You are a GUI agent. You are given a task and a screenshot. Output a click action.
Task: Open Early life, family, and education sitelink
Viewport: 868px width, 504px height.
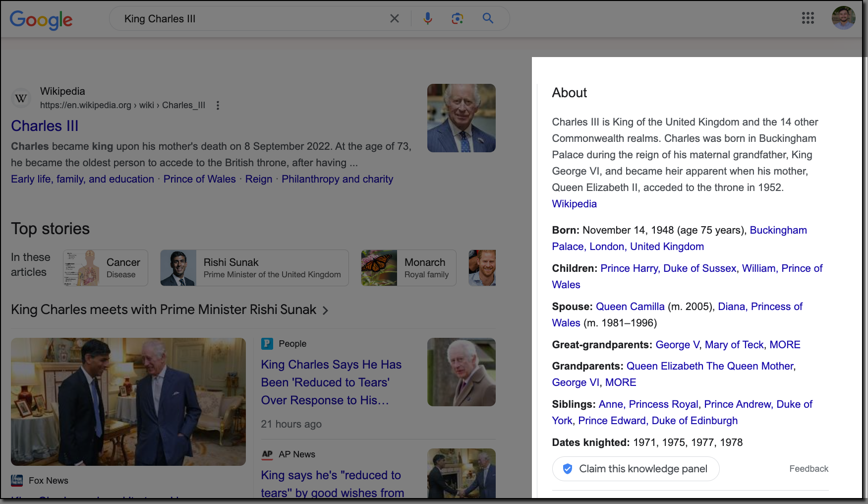click(x=82, y=179)
